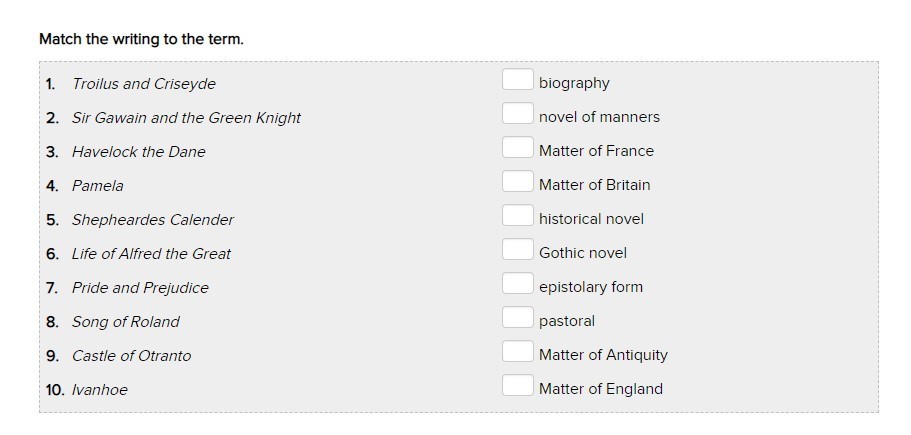911x435 pixels.
Task: Select the Ivanhoe list entry
Action: coord(100,390)
